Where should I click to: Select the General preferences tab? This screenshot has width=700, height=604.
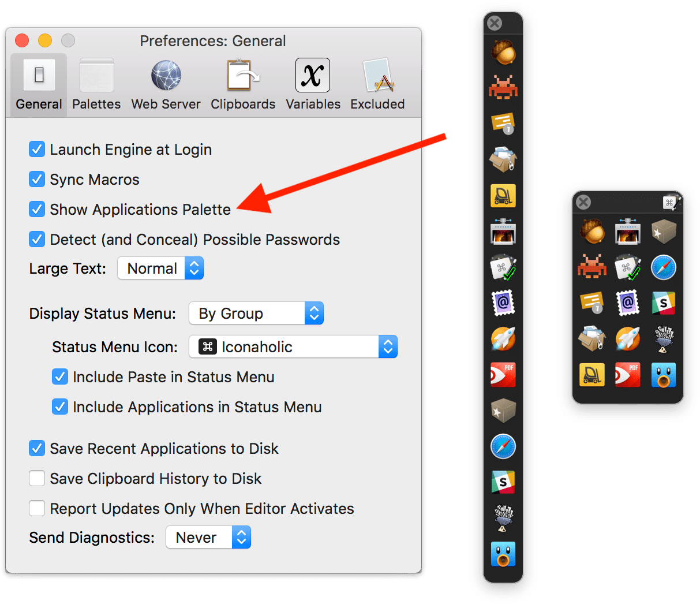[x=39, y=85]
